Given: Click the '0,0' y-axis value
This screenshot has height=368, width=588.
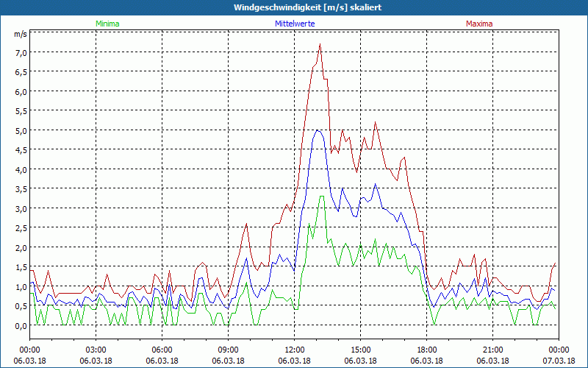Looking at the screenshot, I should tap(21, 326).
